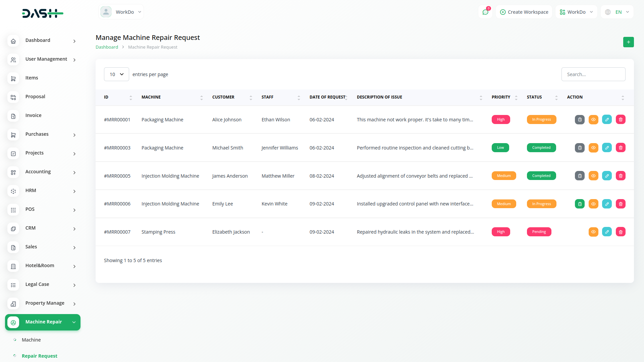
Task: Click the gray clipboard icon for #MRR00005
Action: coord(580,176)
